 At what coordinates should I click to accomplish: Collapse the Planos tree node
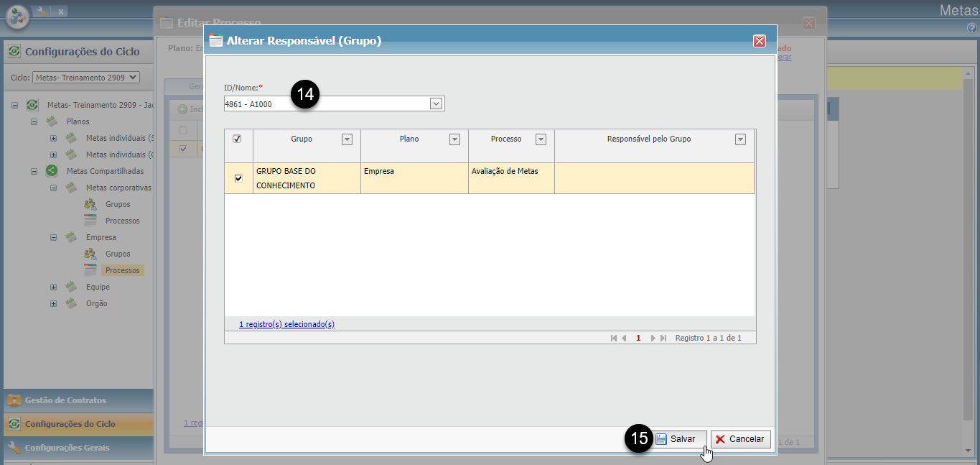coord(34,121)
